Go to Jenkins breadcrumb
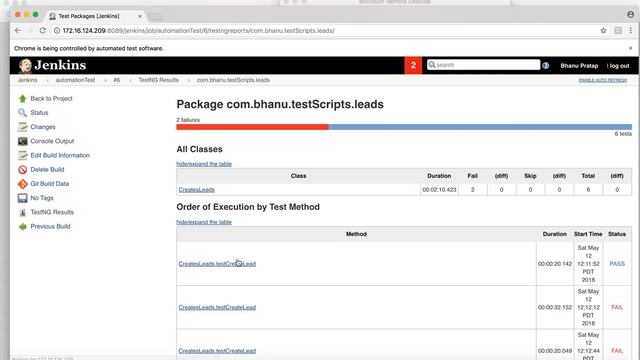The image size is (640, 360). click(27, 80)
